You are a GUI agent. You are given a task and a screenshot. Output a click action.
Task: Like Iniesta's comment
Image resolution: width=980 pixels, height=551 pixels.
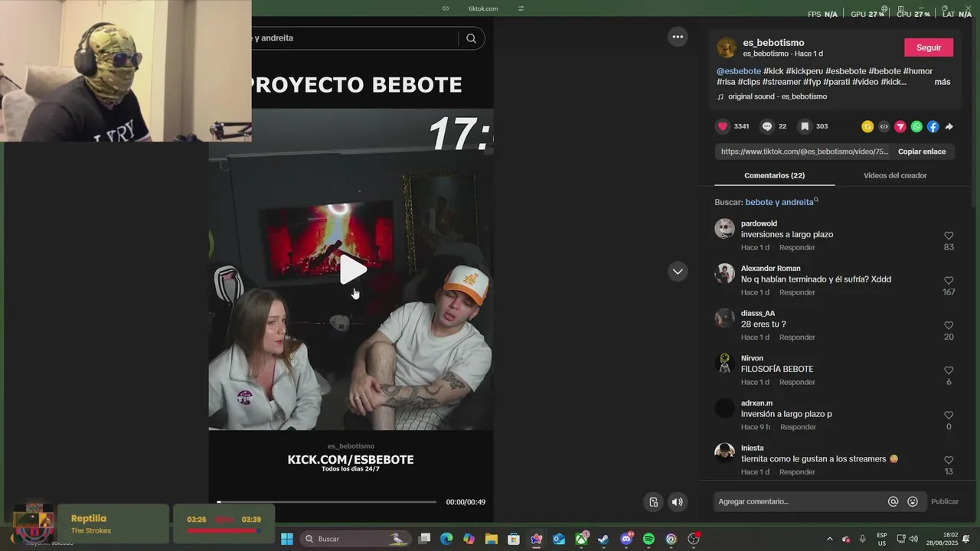coord(949,460)
